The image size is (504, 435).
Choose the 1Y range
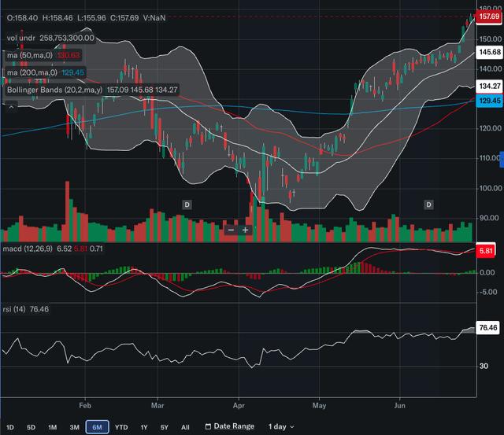(x=143, y=427)
